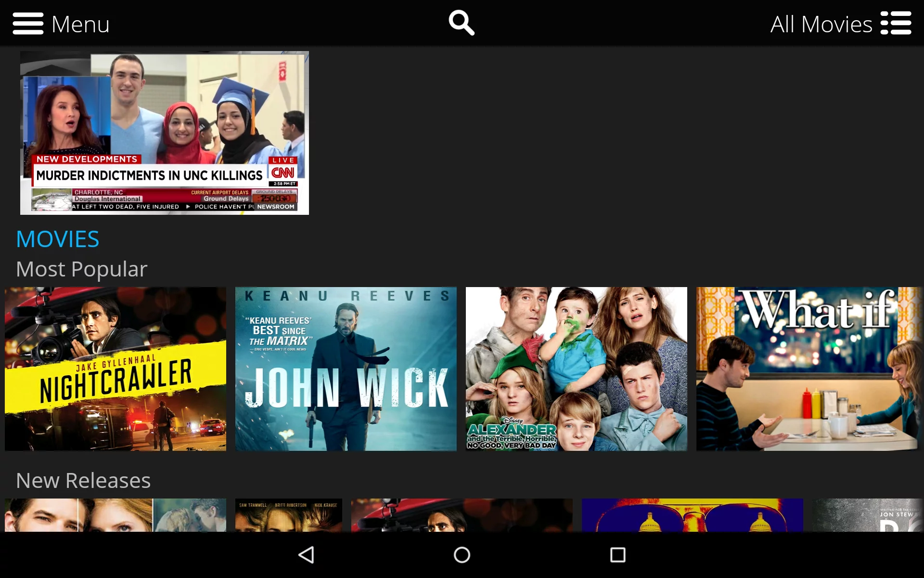Click the Most Popular heading link
Image resolution: width=924 pixels, height=578 pixels.
click(81, 269)
